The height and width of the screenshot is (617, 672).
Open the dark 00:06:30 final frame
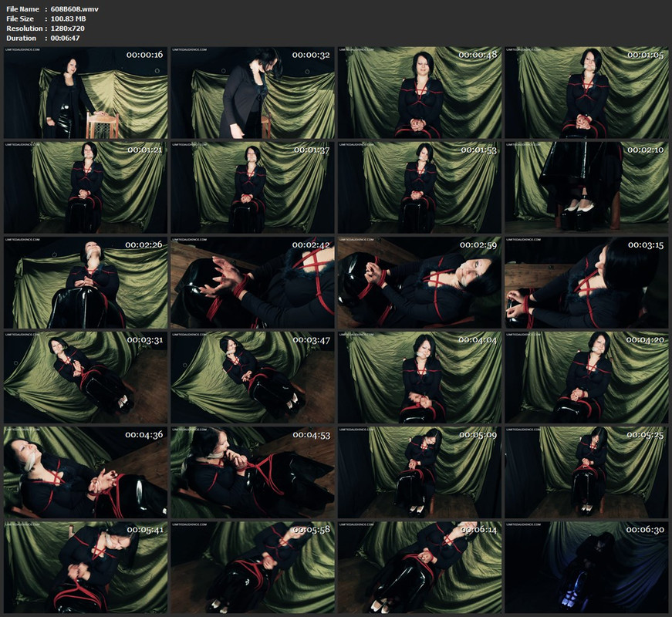tap(586, 568)
